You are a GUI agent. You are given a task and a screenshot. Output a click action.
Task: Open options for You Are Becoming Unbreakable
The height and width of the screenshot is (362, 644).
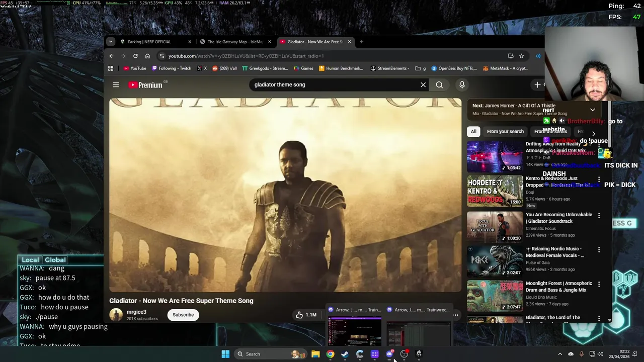click(599, 215)
